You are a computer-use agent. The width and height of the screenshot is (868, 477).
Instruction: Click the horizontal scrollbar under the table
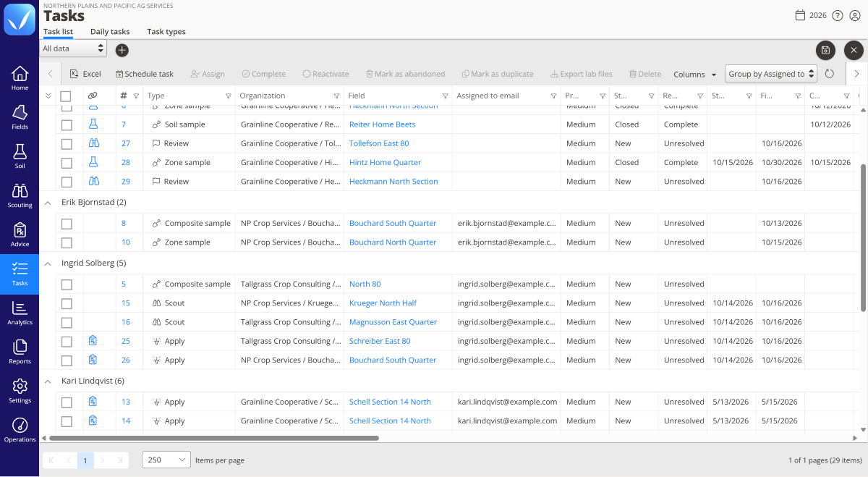coord(214,438)
